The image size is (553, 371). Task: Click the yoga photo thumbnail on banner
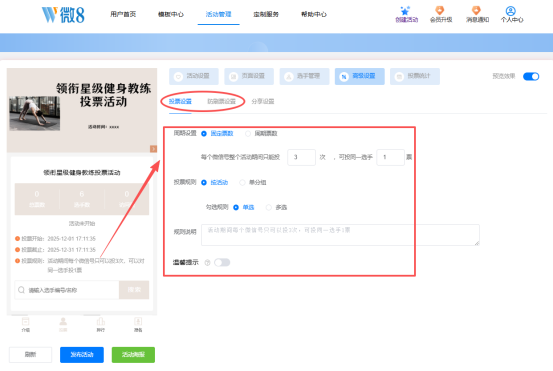(35, 114)
